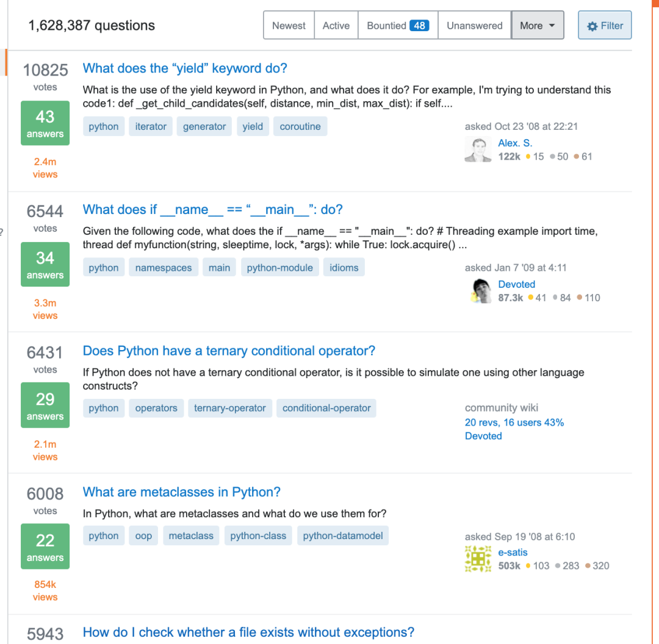Click the 34 answers box
The width and height of the screenshot is (659, 644).
[45, 264]
